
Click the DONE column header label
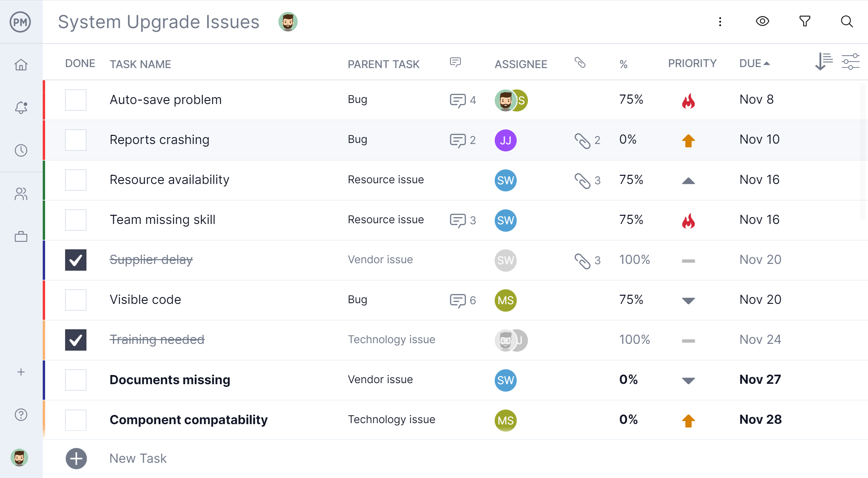80,64
